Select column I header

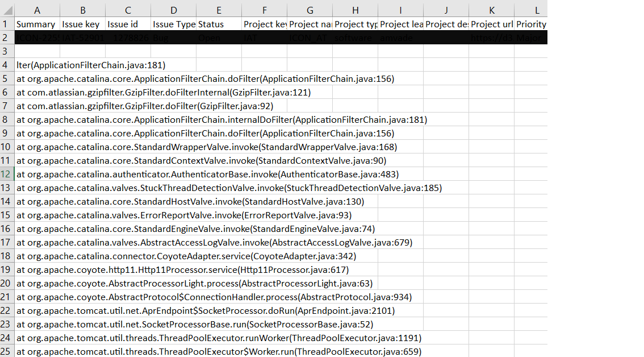(x=400, y=10)
